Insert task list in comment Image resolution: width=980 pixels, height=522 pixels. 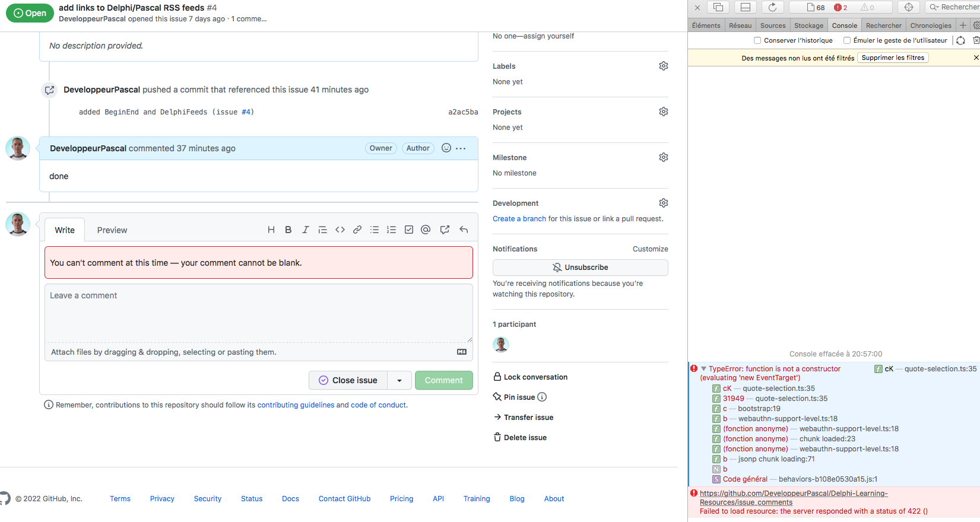409,230
